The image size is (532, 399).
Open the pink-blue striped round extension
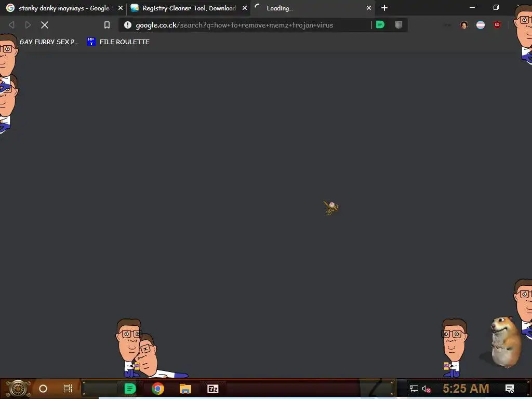(x=481, y=25)
